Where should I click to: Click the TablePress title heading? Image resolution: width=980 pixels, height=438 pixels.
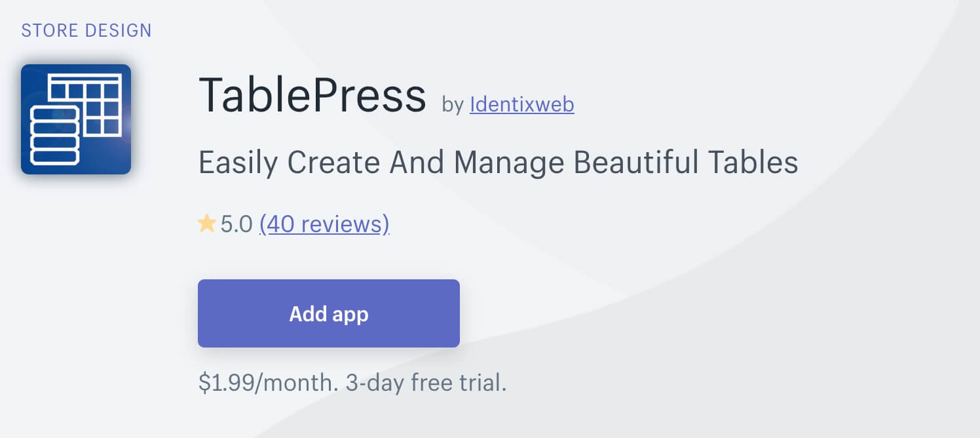click(312, 95)
